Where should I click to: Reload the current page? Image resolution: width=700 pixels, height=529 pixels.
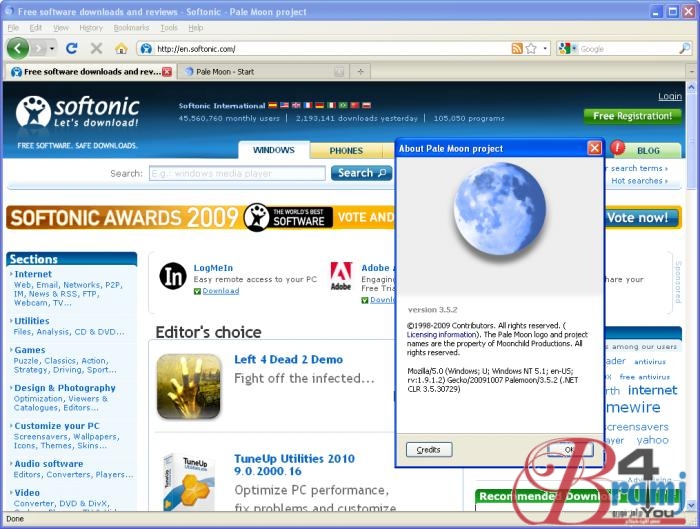tap(72, 48)
